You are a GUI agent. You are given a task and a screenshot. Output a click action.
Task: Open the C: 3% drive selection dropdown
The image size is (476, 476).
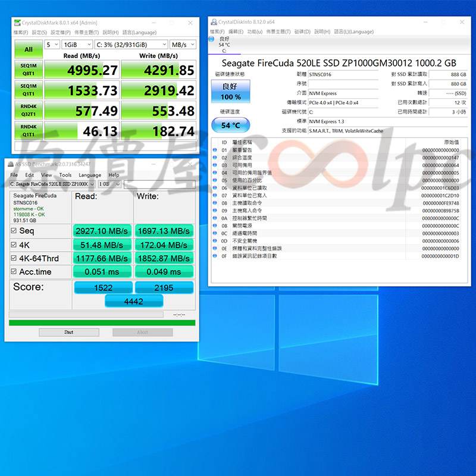[x=131, y=45]
